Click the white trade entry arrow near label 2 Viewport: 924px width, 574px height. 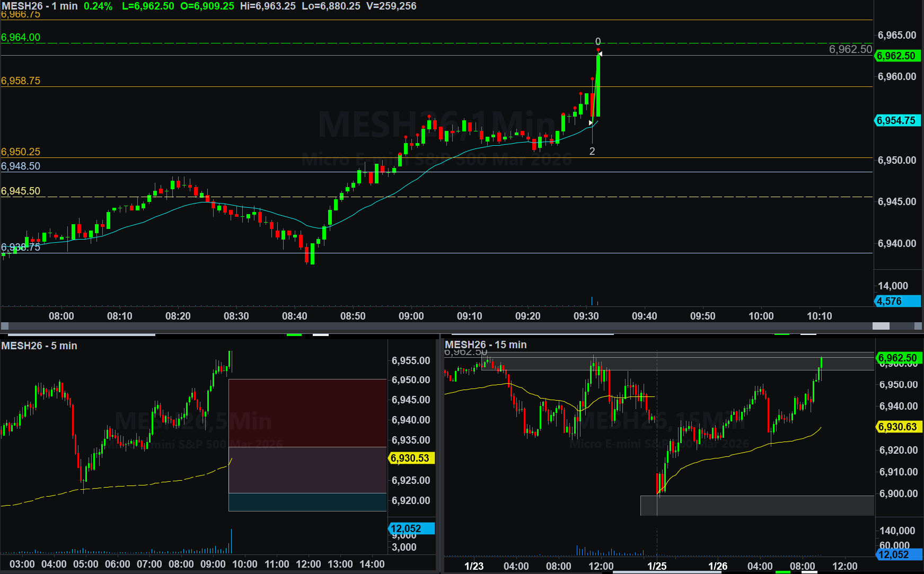click(x=591, y=123)
